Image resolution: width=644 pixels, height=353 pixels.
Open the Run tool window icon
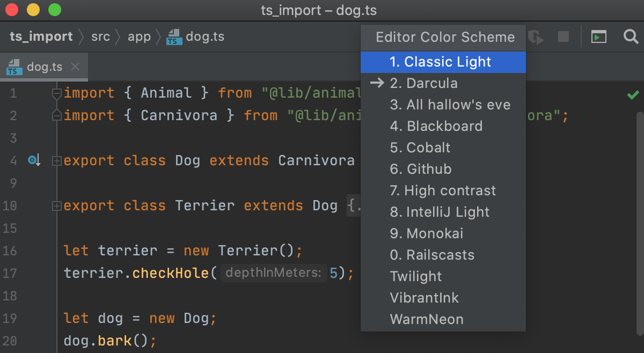click(598, 36)
